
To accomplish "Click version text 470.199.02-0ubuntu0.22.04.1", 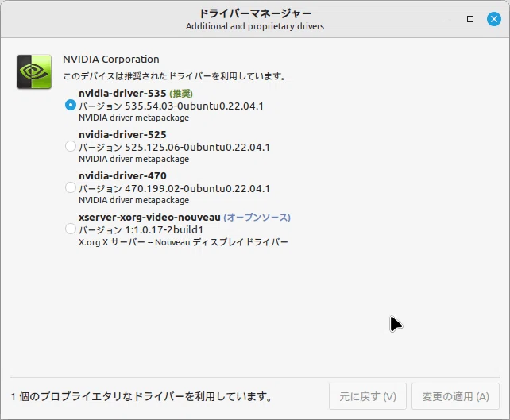I will pos(198,188).
